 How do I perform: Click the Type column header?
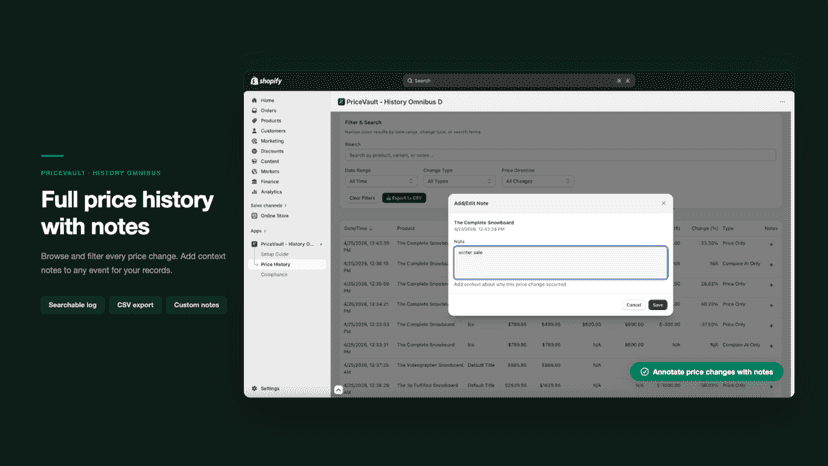[728, 228]
